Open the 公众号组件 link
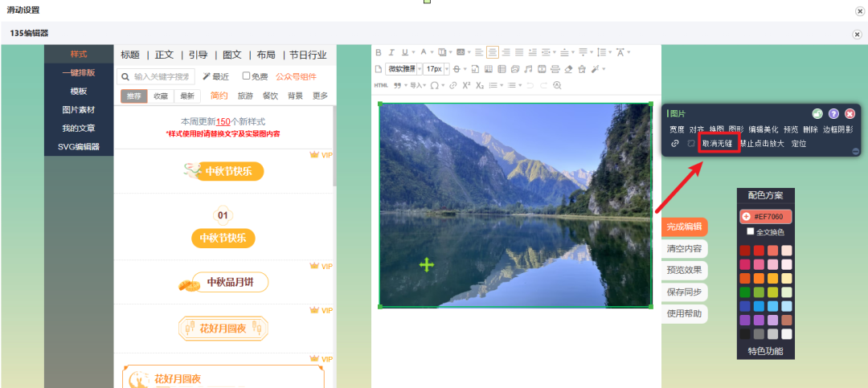868x388 pixels. [296, 76]
